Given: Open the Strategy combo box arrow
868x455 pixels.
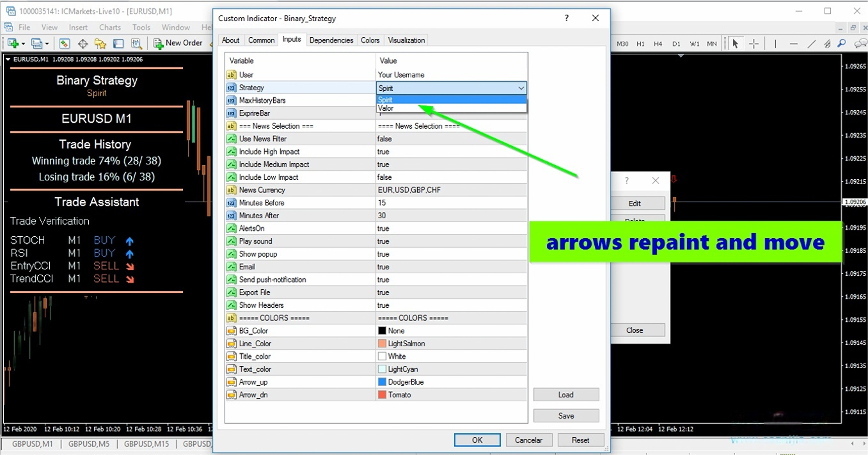Looking at the screenshot, I should pyautogui.click(x=521, y=88).
